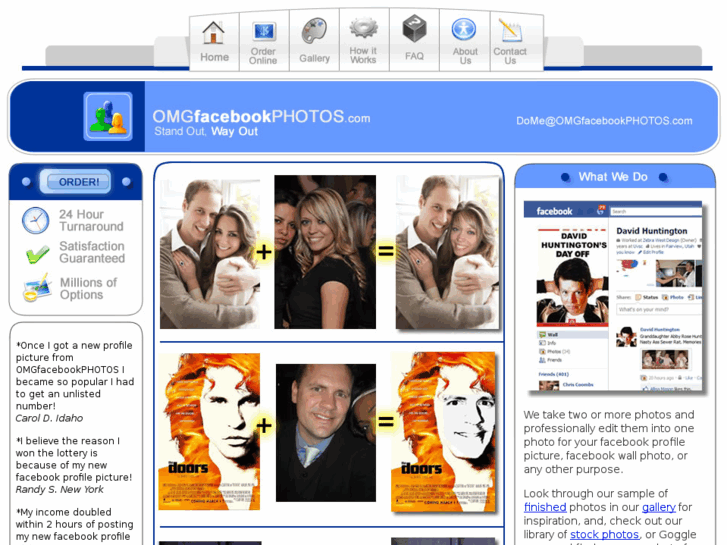Click the Carol D. Idaho testimonial name

tap(49, 418)
